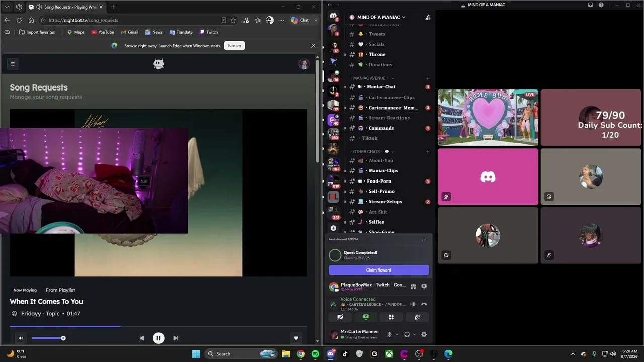The height and width of the screenshot is (362, 644).
Task: Toggle Discord screen sharing button
Action: 366,317
